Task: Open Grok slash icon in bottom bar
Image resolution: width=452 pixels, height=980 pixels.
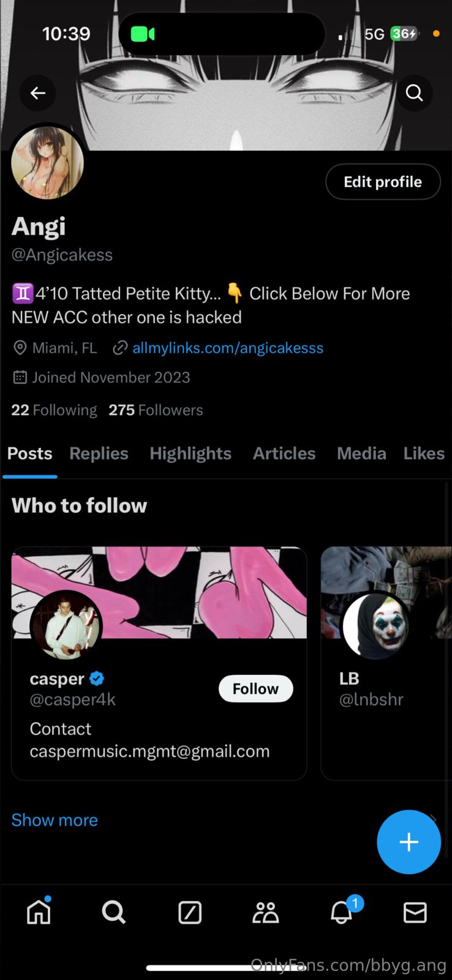Action: (x=190, y=912)
